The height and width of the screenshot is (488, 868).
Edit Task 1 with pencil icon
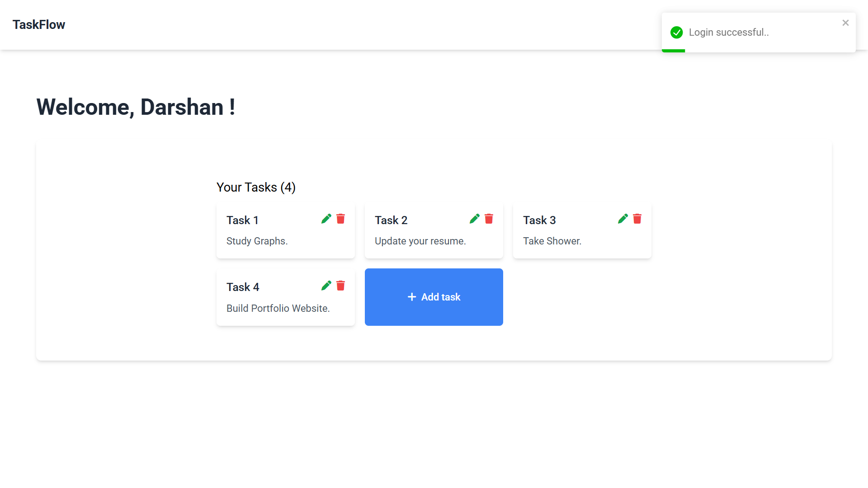click(x=326, y=219)
